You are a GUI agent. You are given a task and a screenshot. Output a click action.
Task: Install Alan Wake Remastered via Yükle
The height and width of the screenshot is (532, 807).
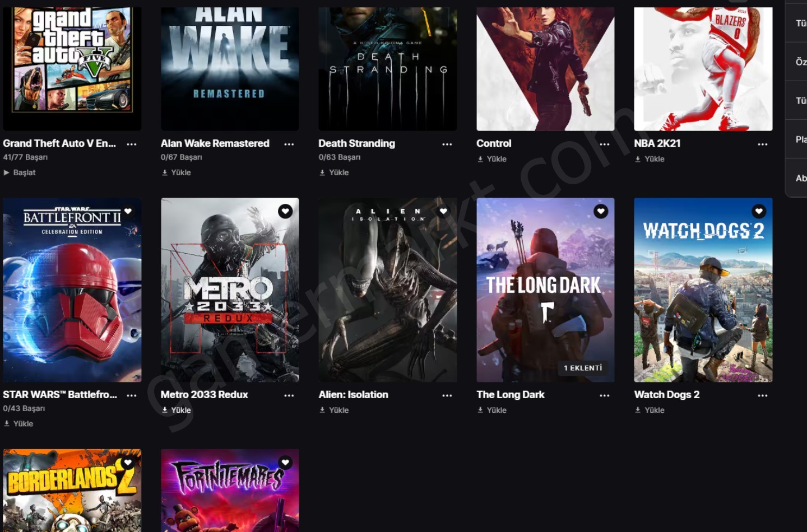coord(177,172)
